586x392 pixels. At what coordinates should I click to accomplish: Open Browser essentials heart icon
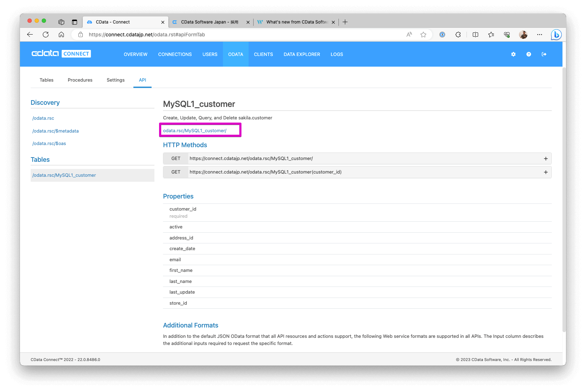pos(507,35)
